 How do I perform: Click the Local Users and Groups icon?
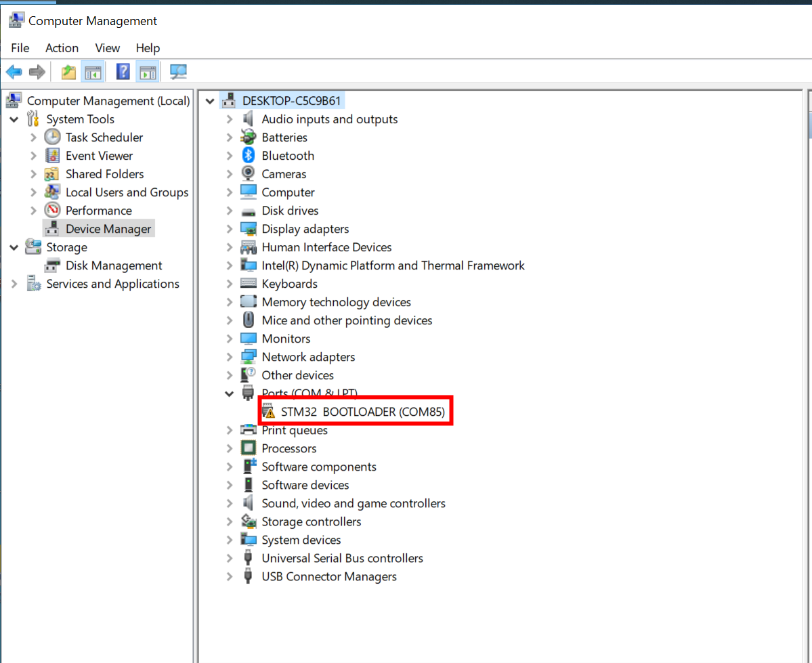click(x=52, y=192)
